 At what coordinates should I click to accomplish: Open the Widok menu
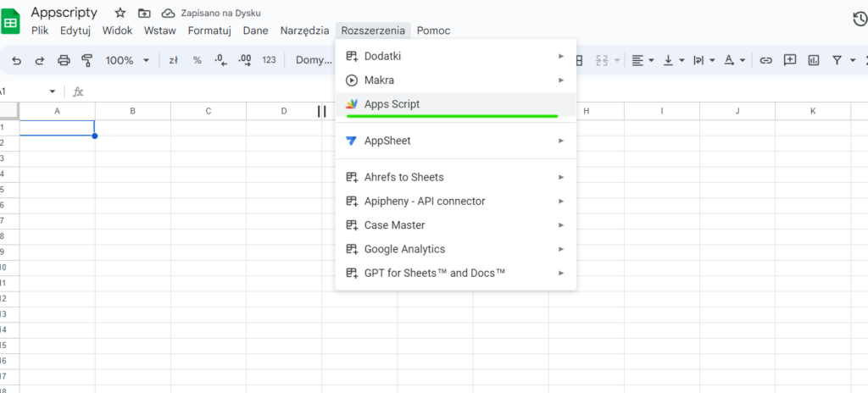(x=117, y=31)
